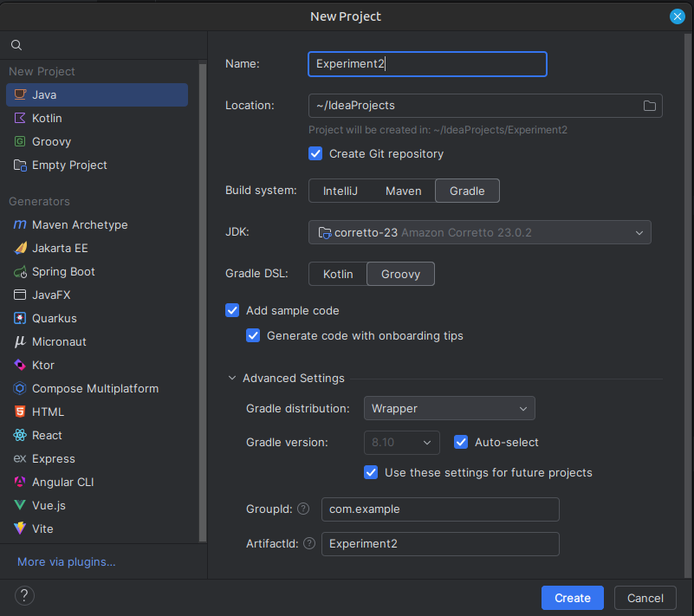Toggle the Gradle version Auto-select checkbox

pyautogui.click(x=461, y=442)
